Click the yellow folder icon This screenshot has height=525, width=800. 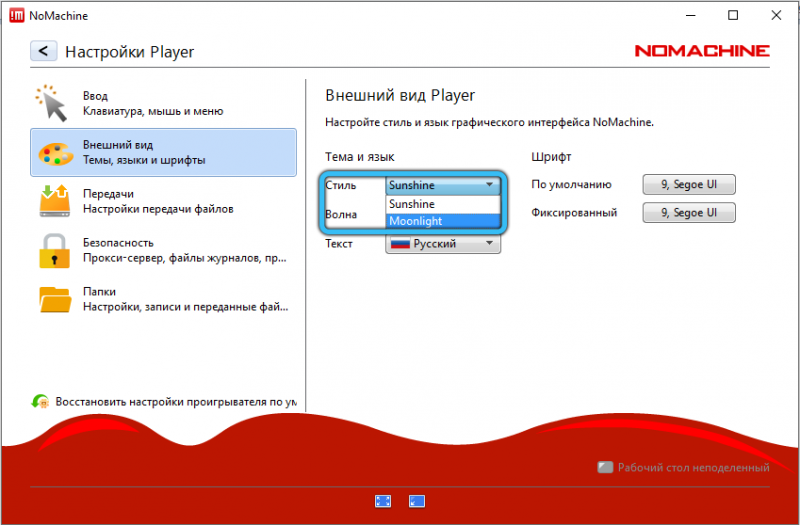(55, 299)
